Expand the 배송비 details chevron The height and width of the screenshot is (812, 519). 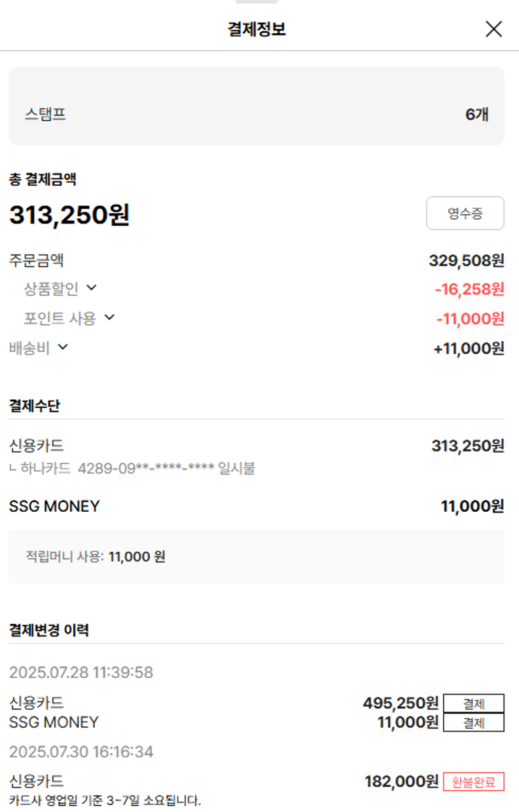coord(63,347)
